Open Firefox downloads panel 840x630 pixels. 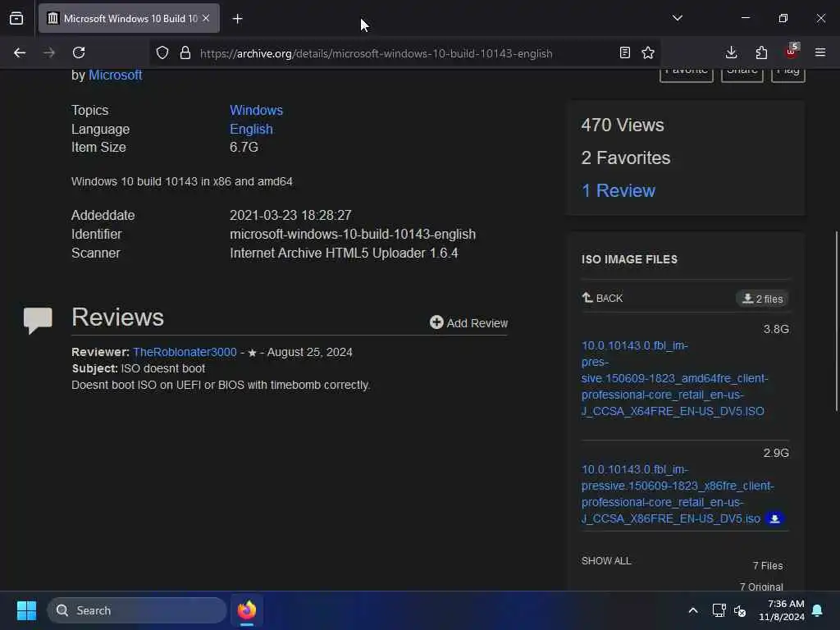coord(731,52)
